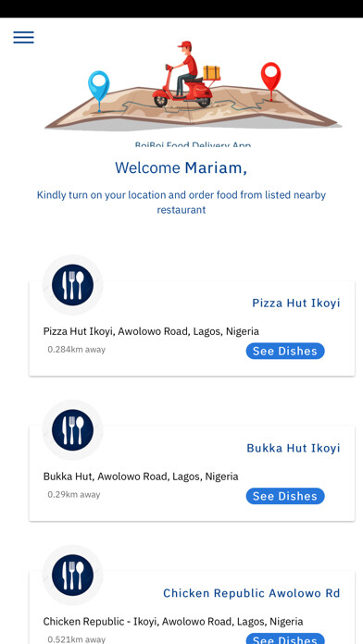The image size is (363, 644).
Task: Select the Chicken Republic - Ikoyi address
Action: click(x=173, y=622)
